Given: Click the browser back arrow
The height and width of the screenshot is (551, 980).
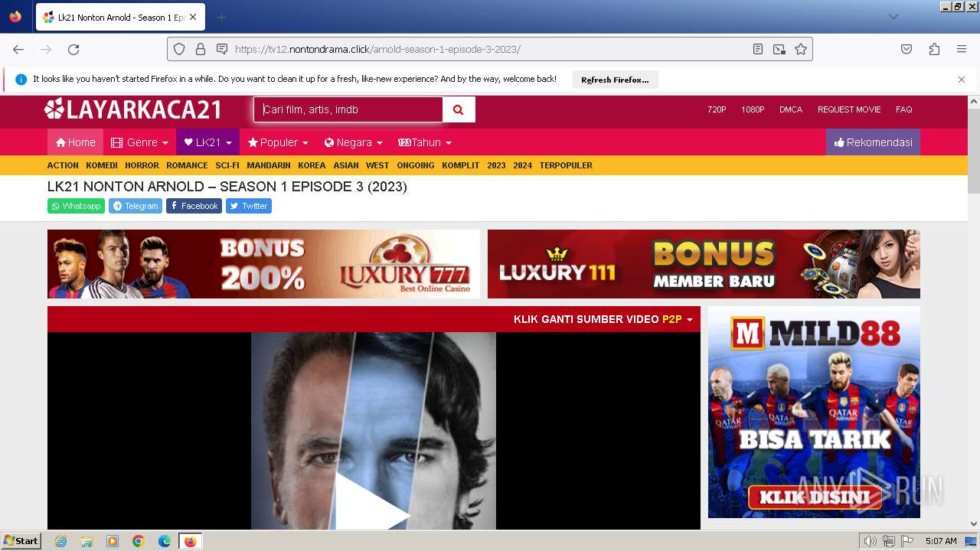Looking at the screenshot, I should point(18,49).
